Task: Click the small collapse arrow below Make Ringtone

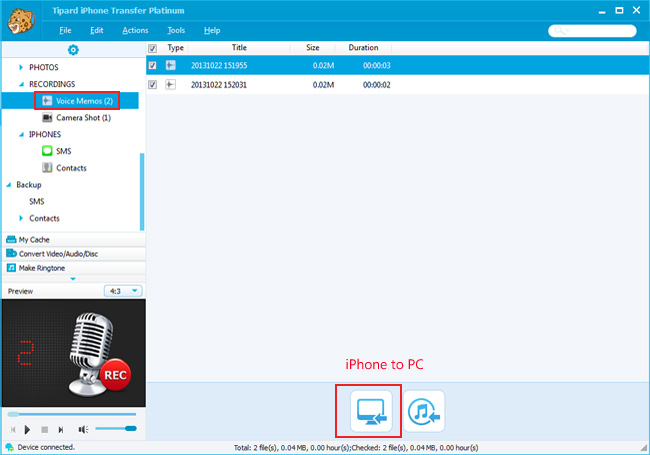Action: [73, 279]
